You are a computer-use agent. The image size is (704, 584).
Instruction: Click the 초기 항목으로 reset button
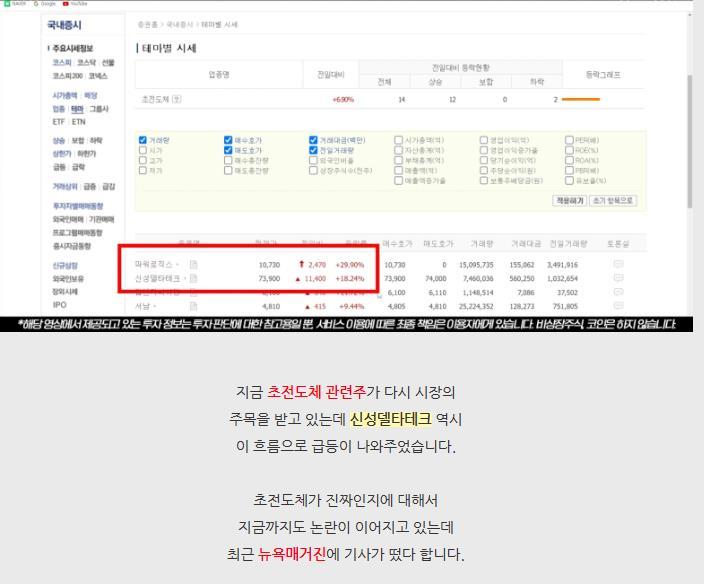click(613, 201)
